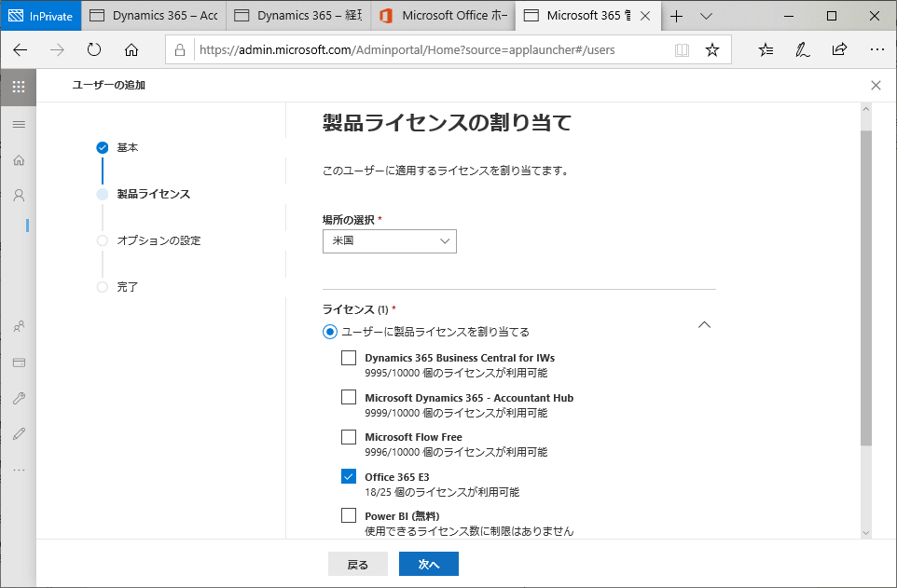
Task: Click the site padlock security icon
Action: [180, 49]
